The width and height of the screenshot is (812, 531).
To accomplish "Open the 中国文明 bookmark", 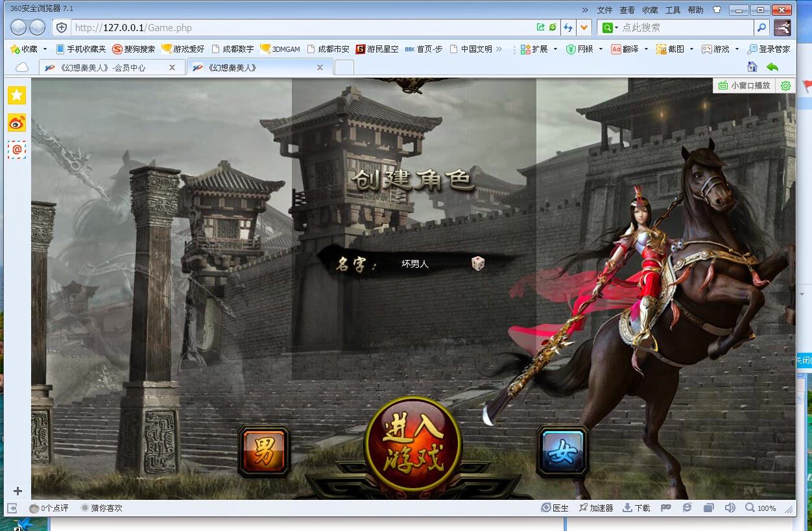I will point(471,49).
